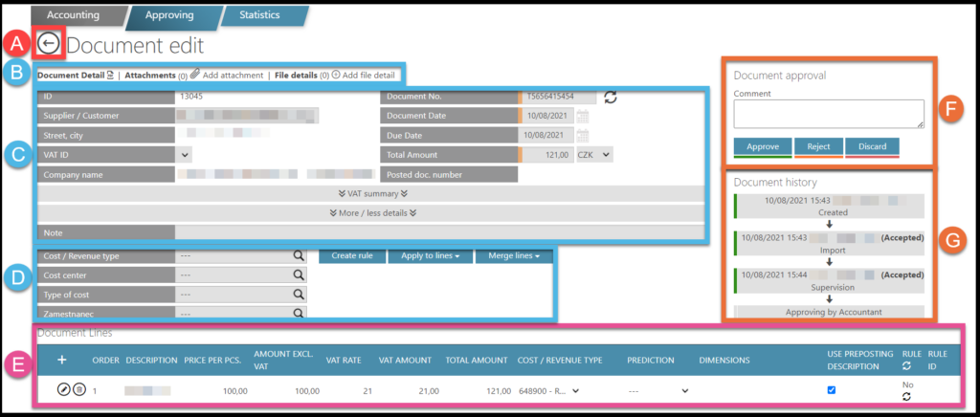Open the Apply to lines dropdown
This screenshot has height=417, width=980.
click(x=430, y=255)
